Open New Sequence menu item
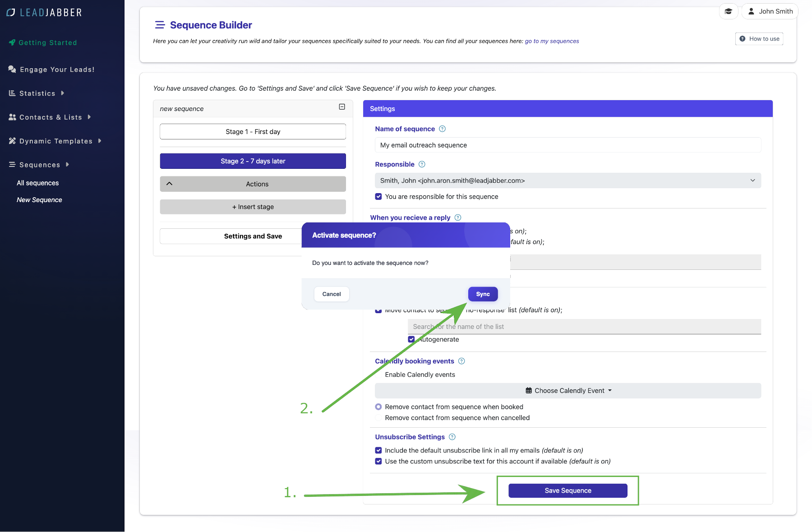Viewport: 812px width, 532px height. pyautogui.click(x=40, y=200)
